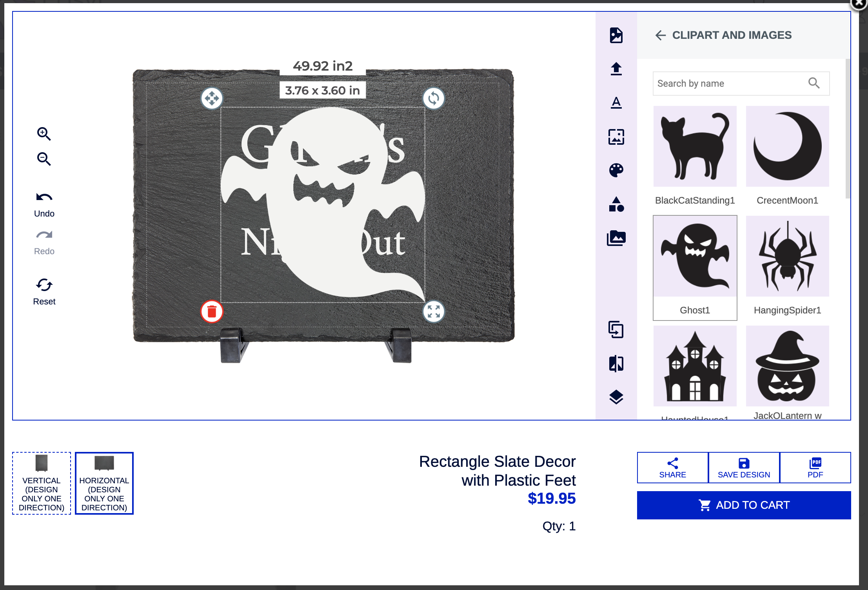The height and width of the screenshot is (590, 868).
Task: Select the HangingSpider1 clipart
Action: [787, 256]
